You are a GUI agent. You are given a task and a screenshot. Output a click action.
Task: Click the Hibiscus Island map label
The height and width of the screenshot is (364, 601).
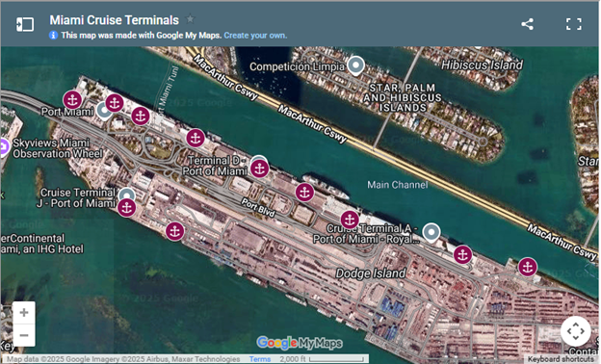tap(483, 65)
